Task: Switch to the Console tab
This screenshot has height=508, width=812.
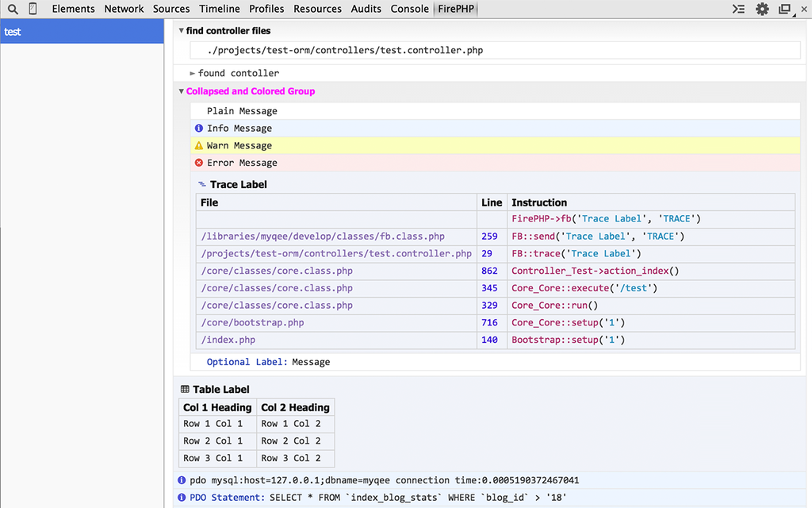Action: tap(409, 9)
